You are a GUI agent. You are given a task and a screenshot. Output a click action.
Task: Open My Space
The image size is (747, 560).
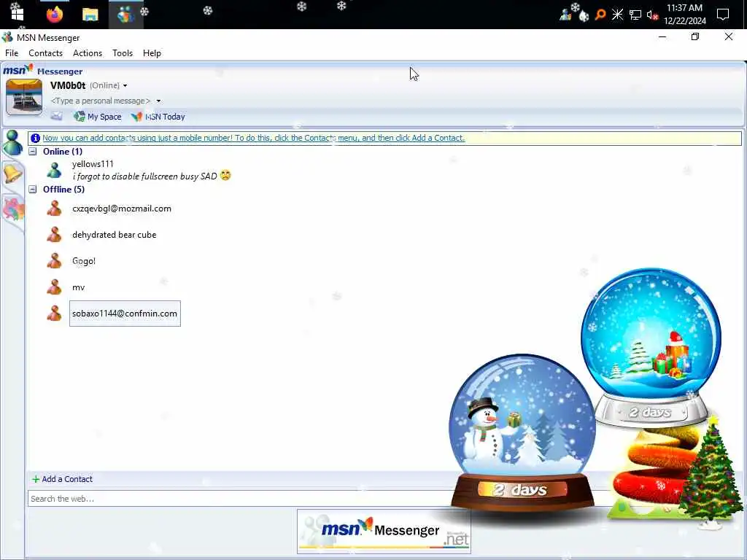point(98,117)
